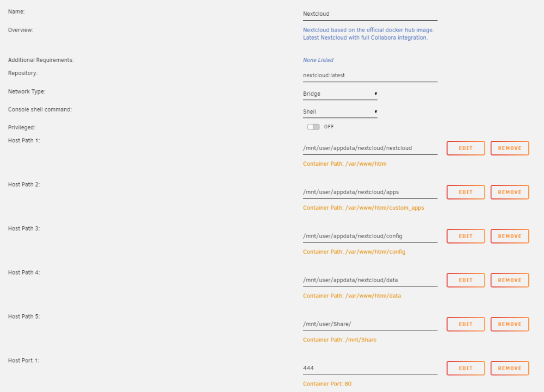Screen dimensions: 544x392
Task: Click 'Container Path: /var/www/html/data' text
Action: (352, 296)
